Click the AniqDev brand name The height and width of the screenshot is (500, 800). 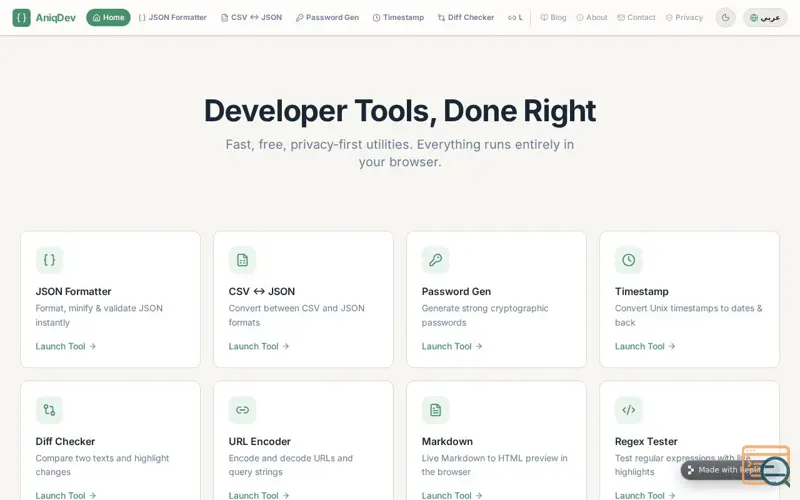click(56, 18)
